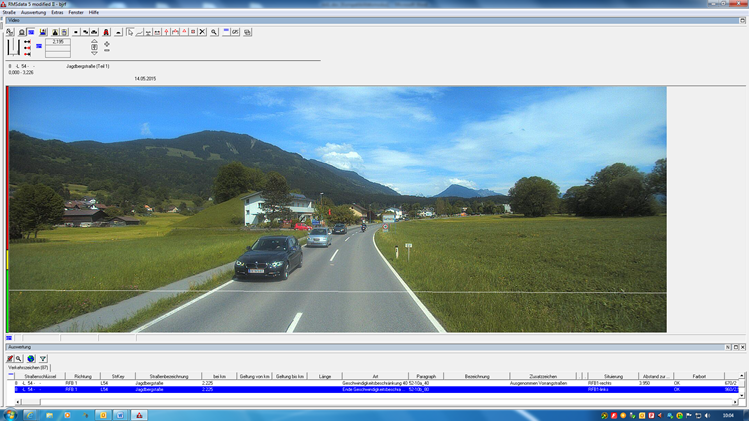Click the car silhouette toolbar icon
Viewport: 750px width, 422px height.
[94, 32]
